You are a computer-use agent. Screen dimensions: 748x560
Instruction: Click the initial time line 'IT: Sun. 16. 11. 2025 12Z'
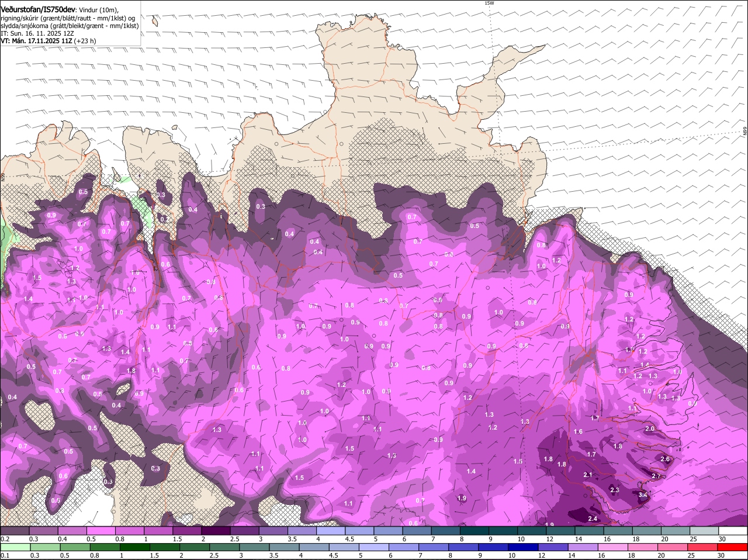pyautogui.click(x=38, y=33)
